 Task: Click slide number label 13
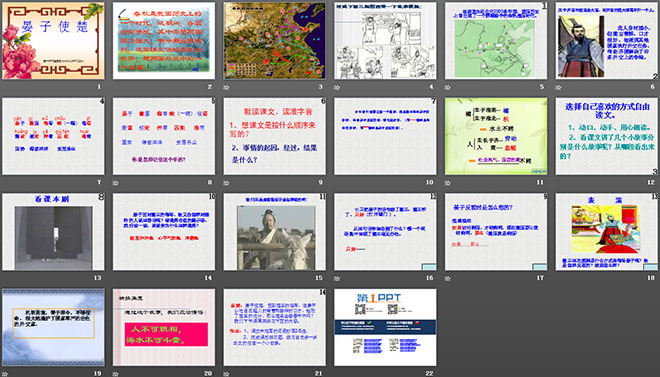[x=97, y=278]
